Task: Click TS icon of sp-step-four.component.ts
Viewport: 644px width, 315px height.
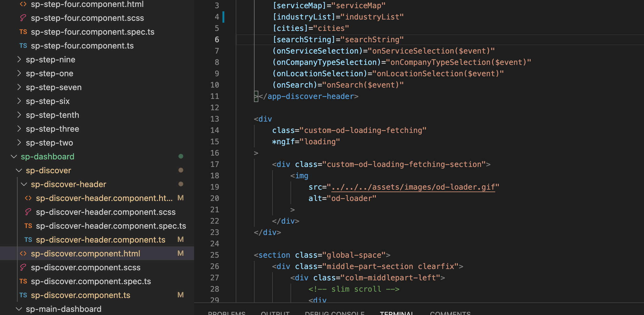Action: (23, 46)
